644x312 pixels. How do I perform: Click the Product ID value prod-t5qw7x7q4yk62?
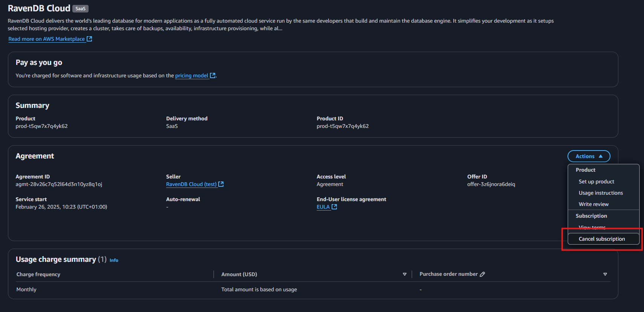343,126
